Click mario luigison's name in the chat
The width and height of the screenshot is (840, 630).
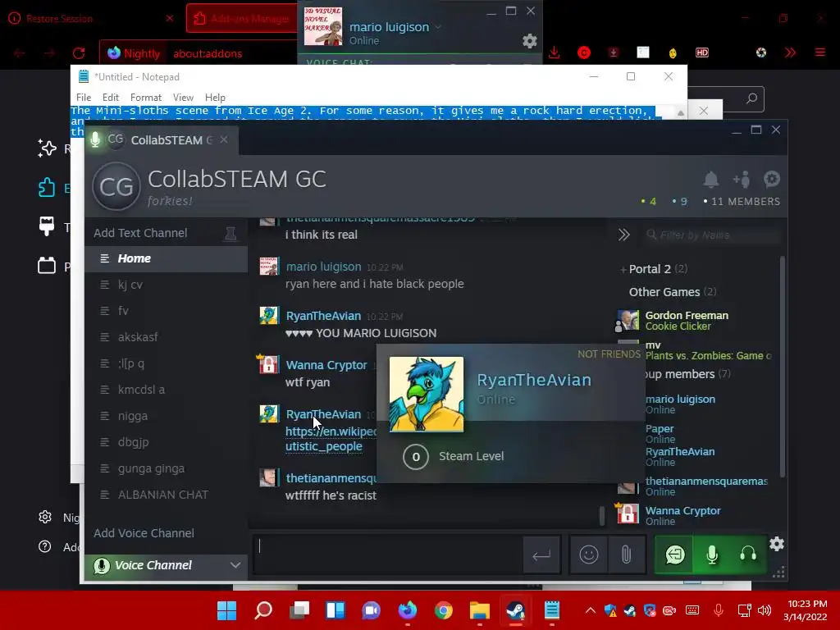[323, 267]
